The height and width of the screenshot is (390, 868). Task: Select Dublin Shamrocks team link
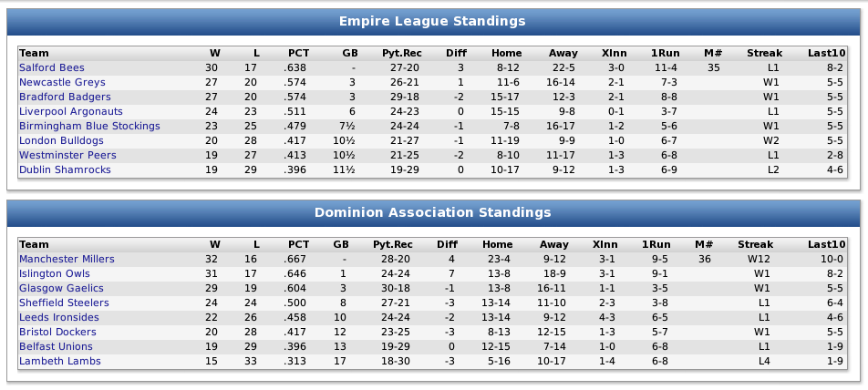[x=65, y=169]
